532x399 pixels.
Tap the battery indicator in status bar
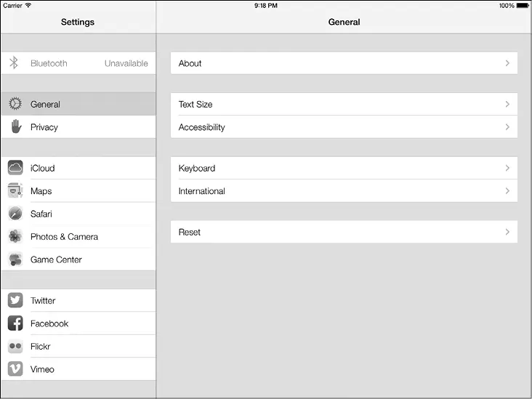[523, 6]
